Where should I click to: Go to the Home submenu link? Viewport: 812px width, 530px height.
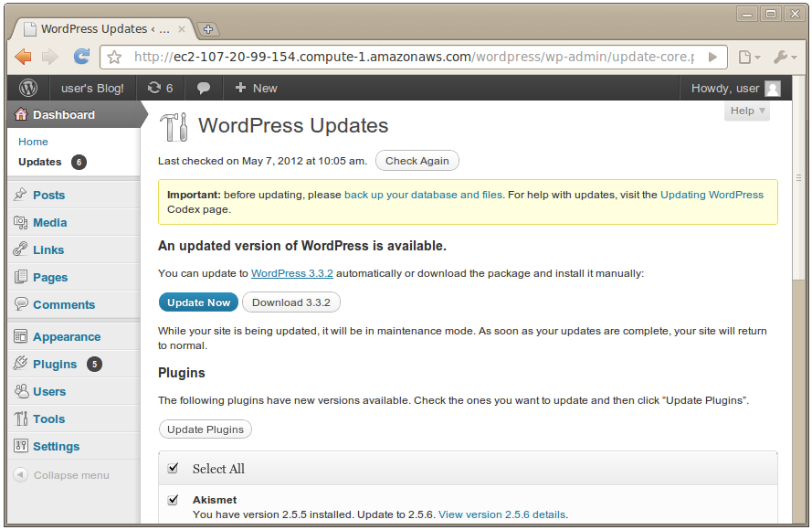tap(33, 142)
